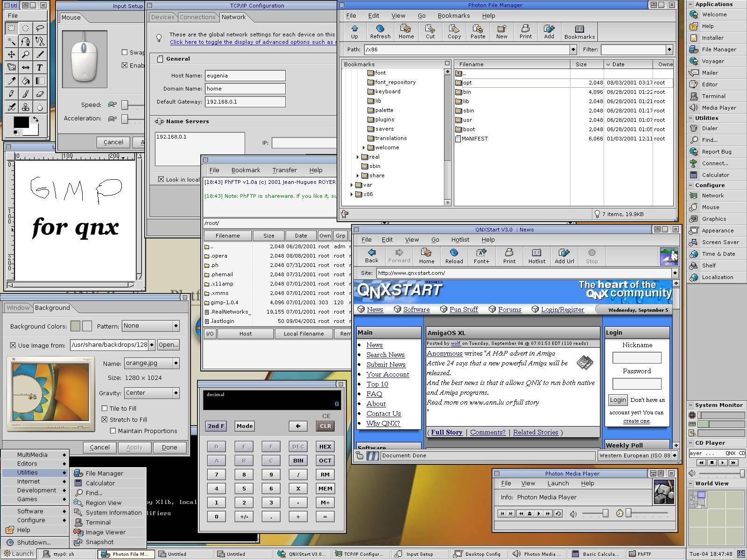
Task: Select the GIMP Magnify tool
Action: [26, 55]
